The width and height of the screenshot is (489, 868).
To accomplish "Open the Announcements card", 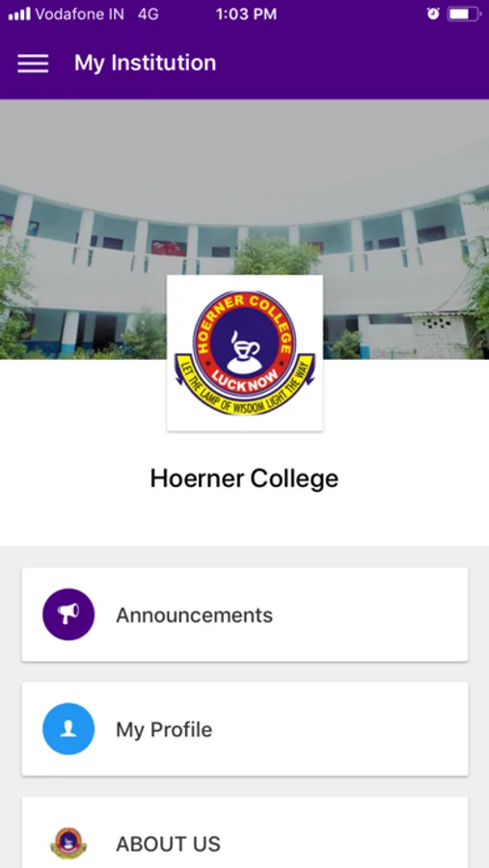I will tap(245, 614).
